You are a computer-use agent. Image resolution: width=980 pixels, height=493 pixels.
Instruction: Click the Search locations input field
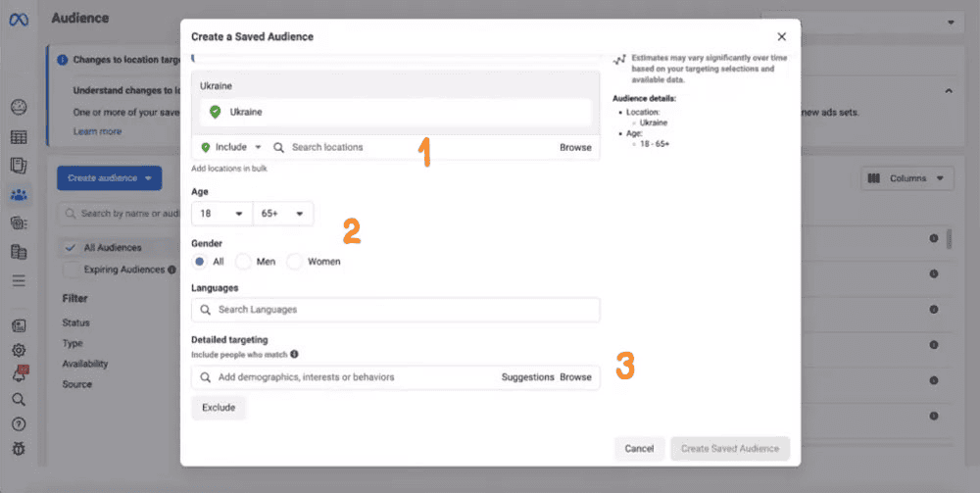coord(413,147)
